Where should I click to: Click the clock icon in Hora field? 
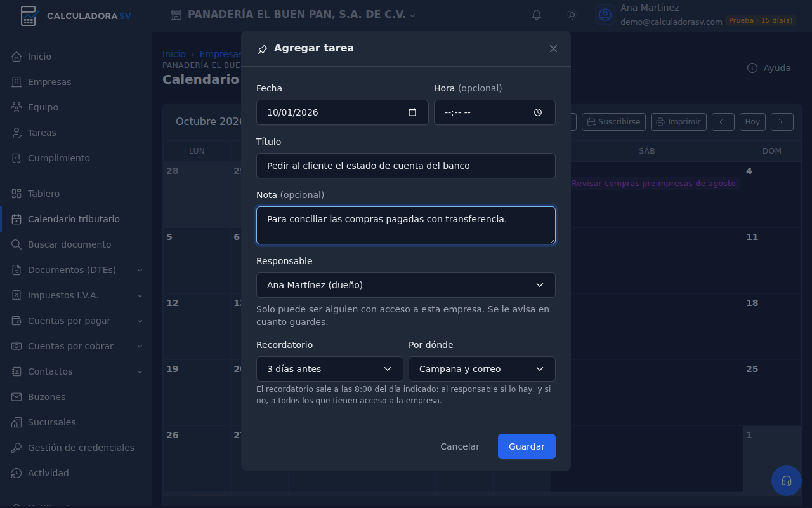coord(538,112)
